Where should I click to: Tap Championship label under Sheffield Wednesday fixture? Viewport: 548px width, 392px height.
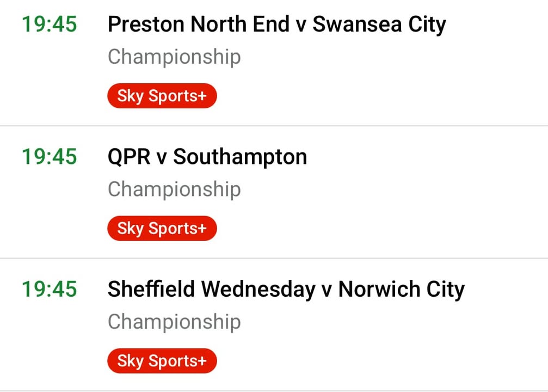pos(174,322)
